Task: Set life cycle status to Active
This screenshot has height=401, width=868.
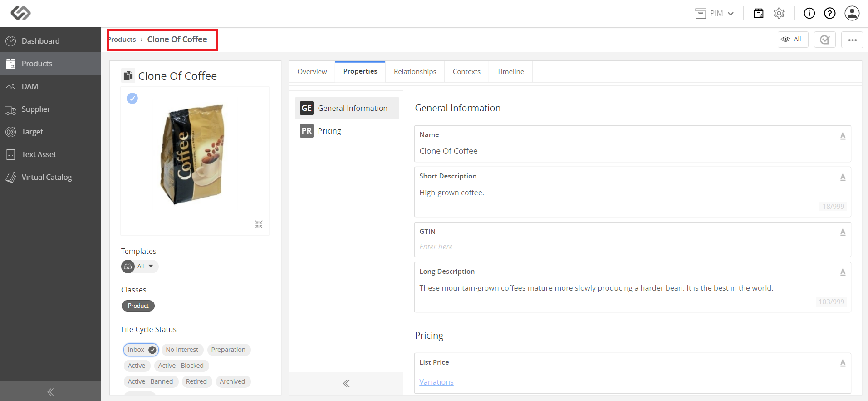Action: point(137,366)
